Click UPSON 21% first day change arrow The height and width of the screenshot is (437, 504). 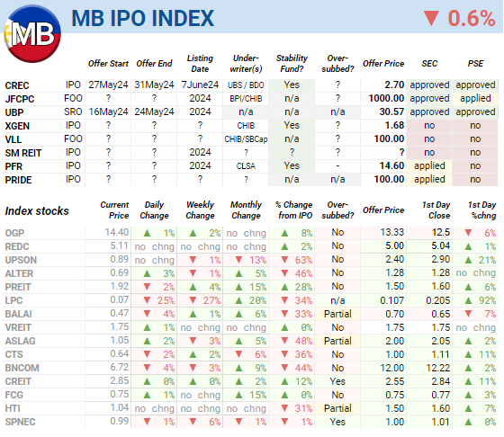468,260
